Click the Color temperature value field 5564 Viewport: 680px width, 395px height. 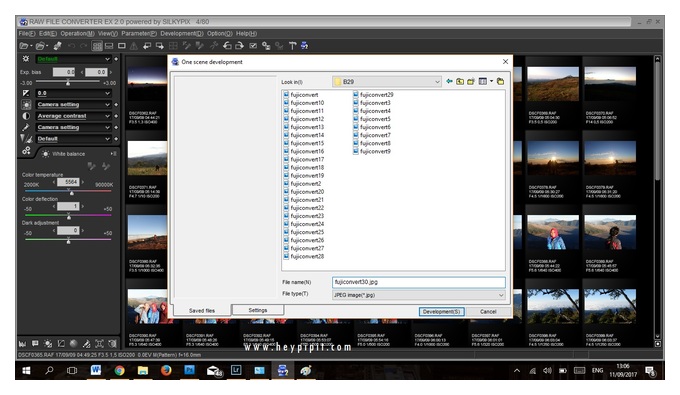click(x=68, y=182)
